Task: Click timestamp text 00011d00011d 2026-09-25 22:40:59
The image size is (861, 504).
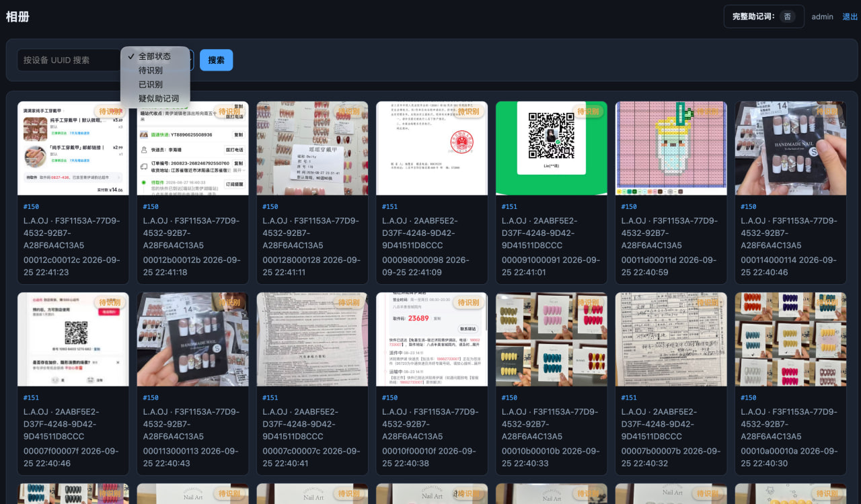Action: coord(670,266)
